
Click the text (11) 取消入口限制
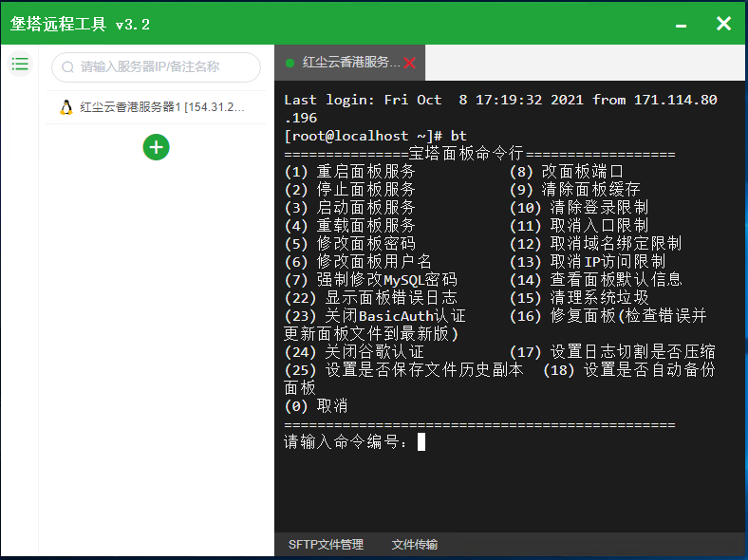(x=579, y=226)
